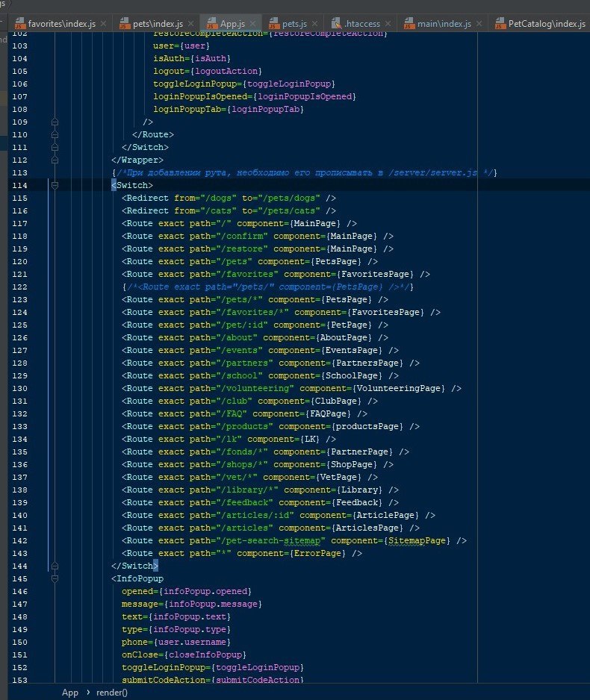Open PetCatalog\index.js tab
The width and height of the screenshot is (590, 700).
tap(547, 24)
